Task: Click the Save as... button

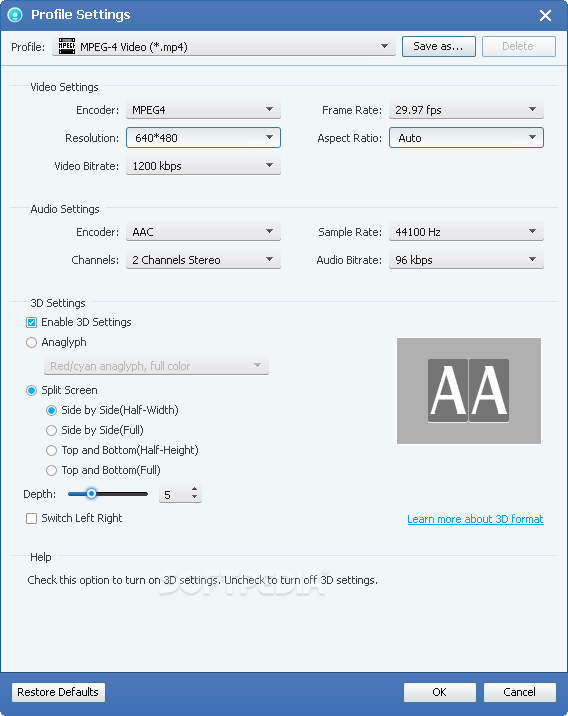Action: point(439,46)
